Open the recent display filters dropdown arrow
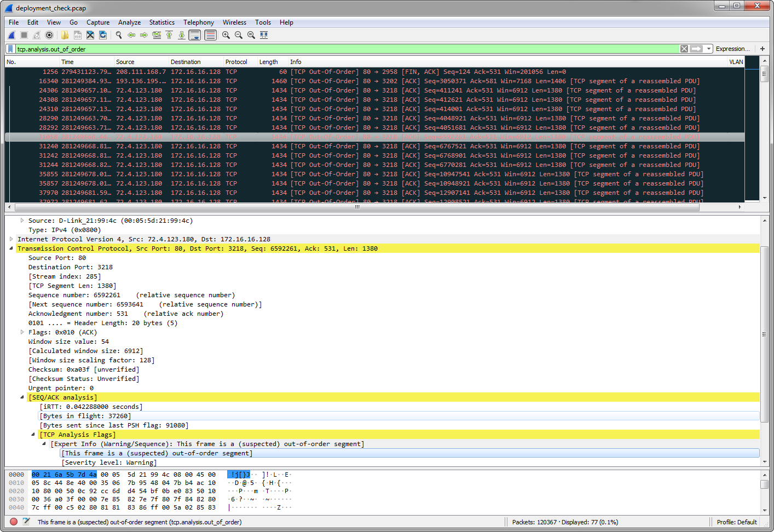 click(x=709, y=49)
